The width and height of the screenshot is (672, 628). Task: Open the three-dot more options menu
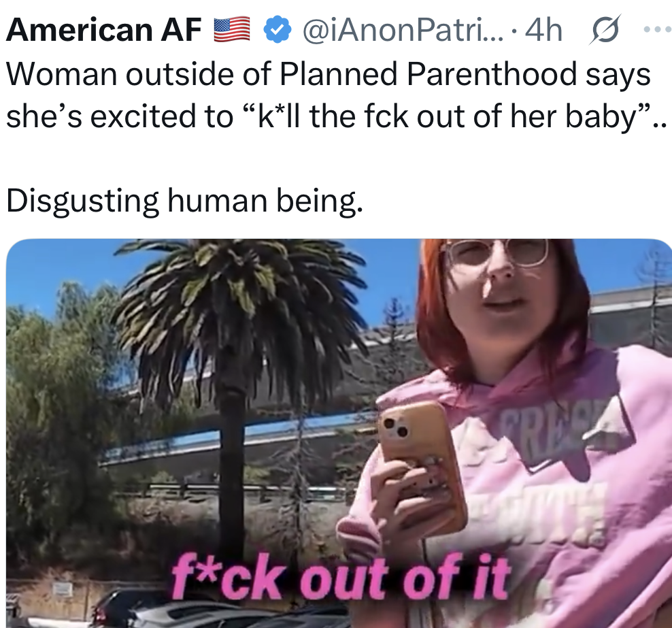click(658, 29)
